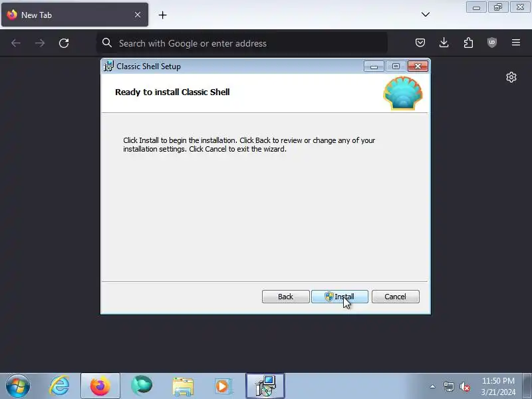This screenshot has height=399, width=532.
Task: Switch to Firefox in the taskbar
Action: click(100, 386)
